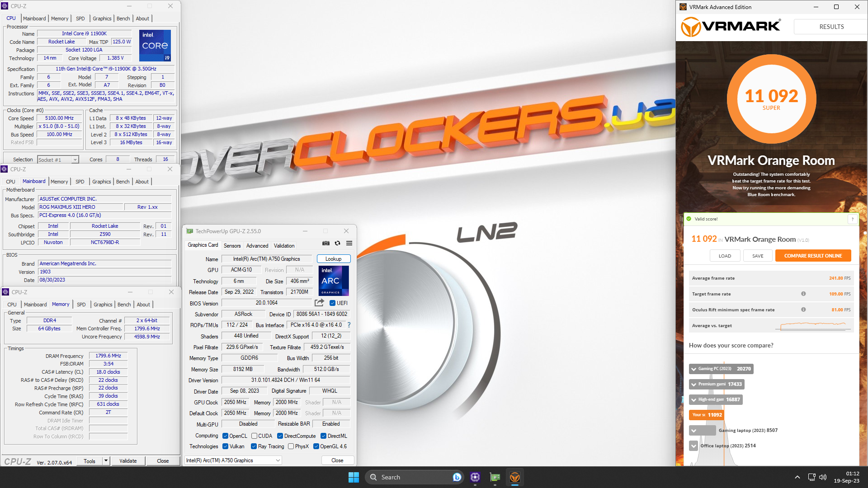Click COMPARE RESULT ONLINE in VRMark
The height and width of the screenshot is (488, 868).
[813, 256]
